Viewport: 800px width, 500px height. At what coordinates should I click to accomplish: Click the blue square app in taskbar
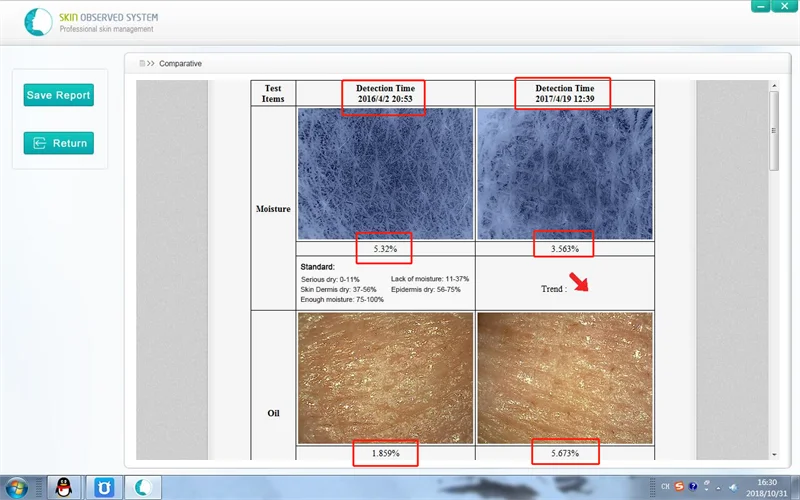(103, 486)
